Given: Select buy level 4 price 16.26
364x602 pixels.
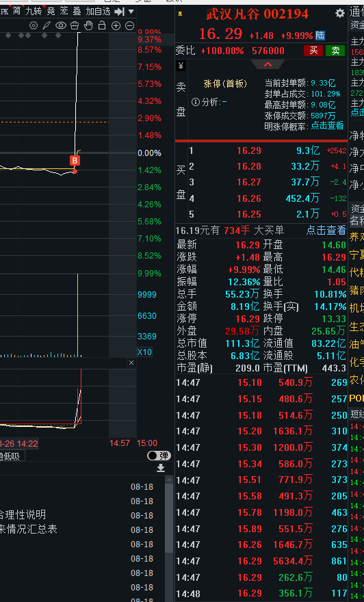Looking at the screenshot, I should coord(249,198).
